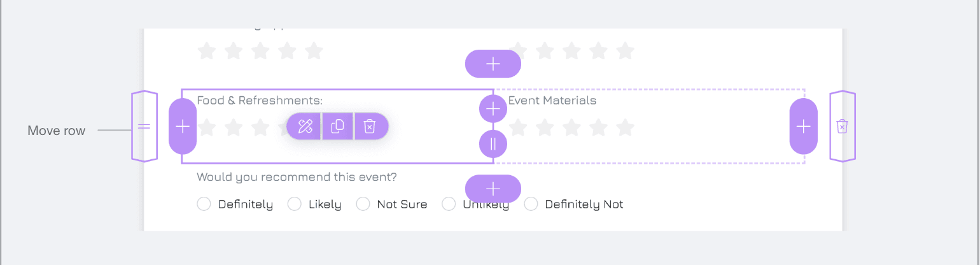
Task: Open the edit field pencil icon
Action: click(x=305, y=126)
